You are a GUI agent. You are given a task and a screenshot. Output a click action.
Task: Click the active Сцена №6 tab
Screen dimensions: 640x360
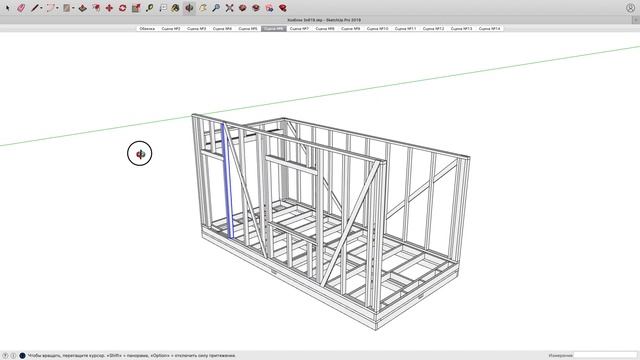coord(273,29)
